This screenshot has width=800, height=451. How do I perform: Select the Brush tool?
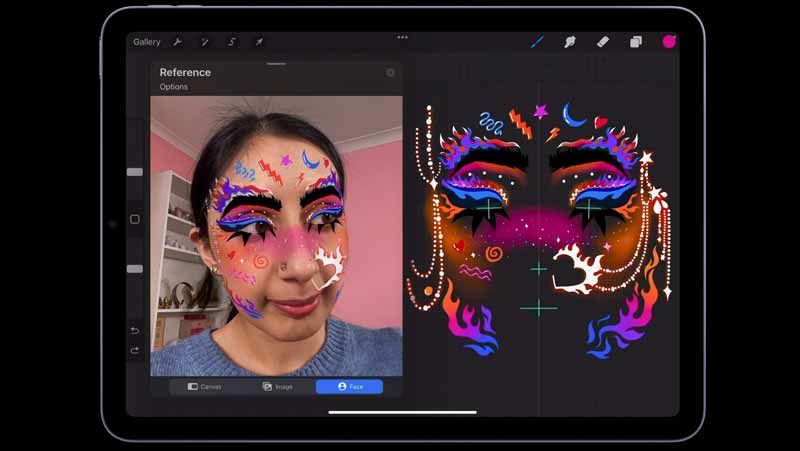tap(537, 42)
